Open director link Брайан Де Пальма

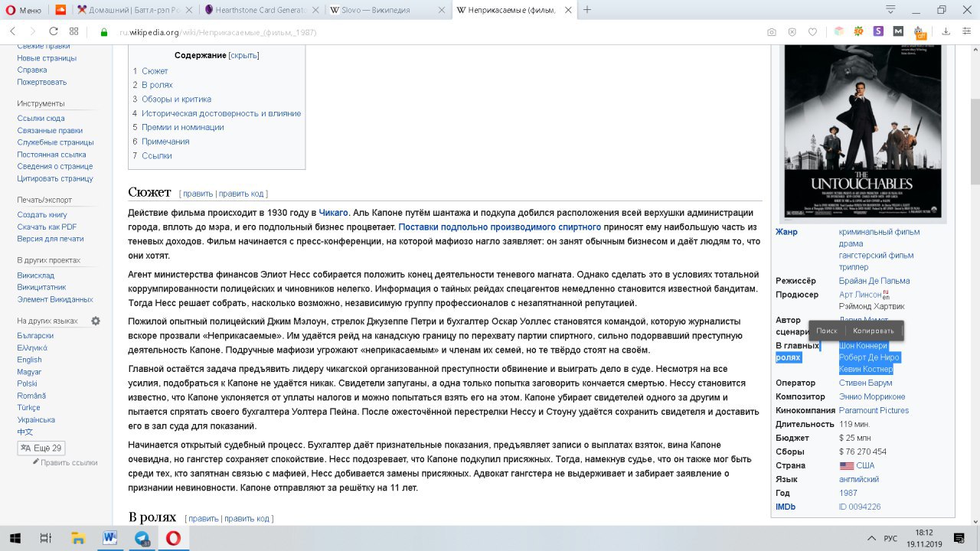[874, 281]
